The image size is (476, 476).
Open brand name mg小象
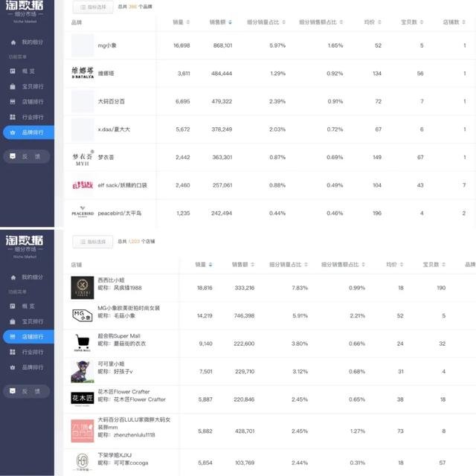107,45
